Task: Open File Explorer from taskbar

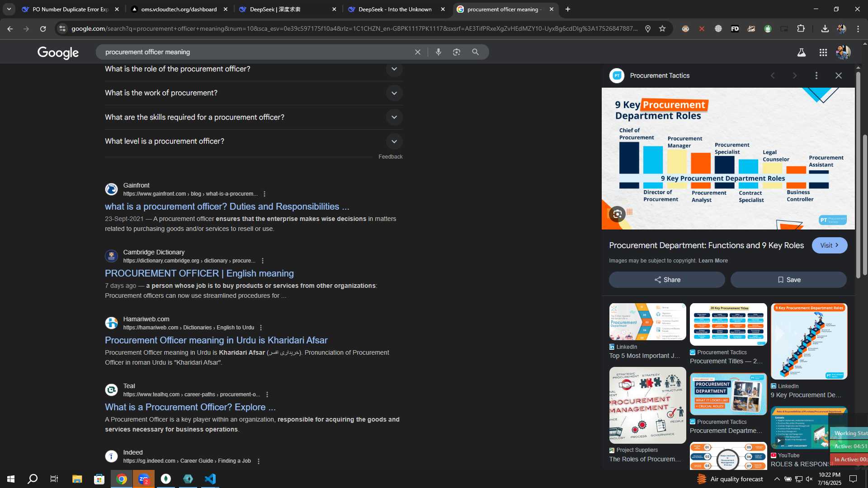Action: click(77, 479)
